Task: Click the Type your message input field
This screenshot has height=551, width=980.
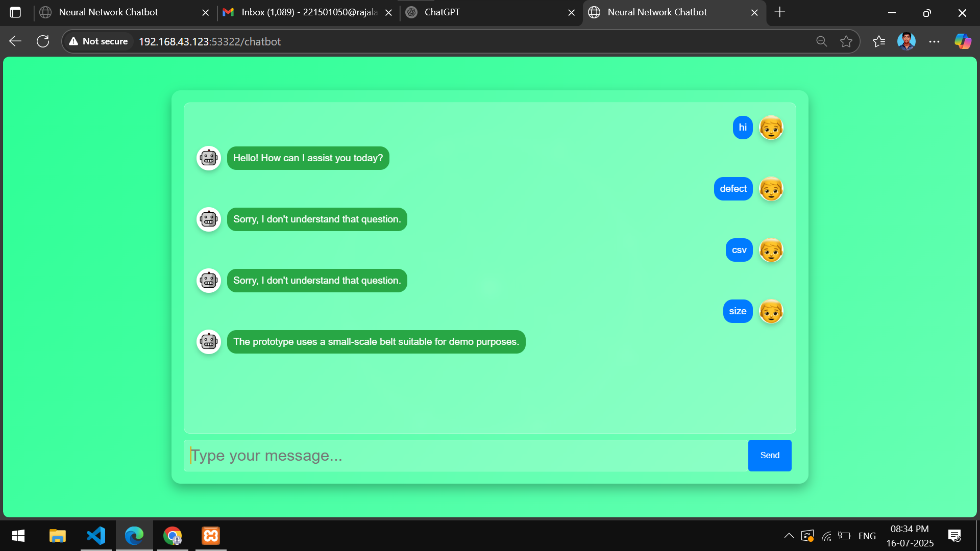Action: pyautogui.click(x=465, y=455)
